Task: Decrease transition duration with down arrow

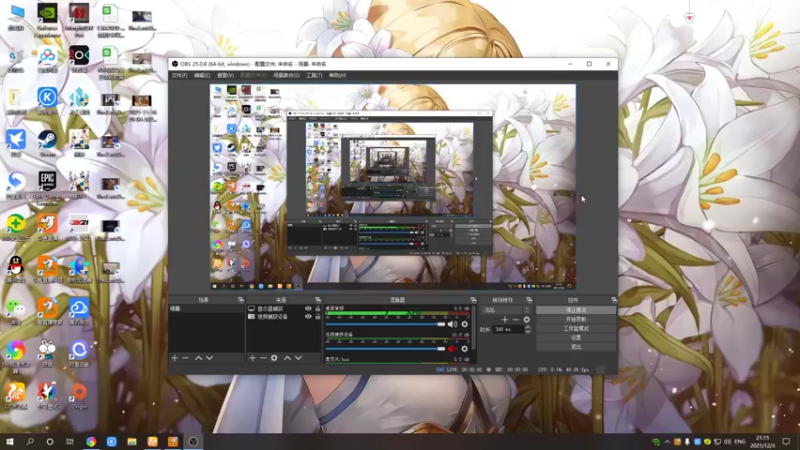Action: point(528,332)
